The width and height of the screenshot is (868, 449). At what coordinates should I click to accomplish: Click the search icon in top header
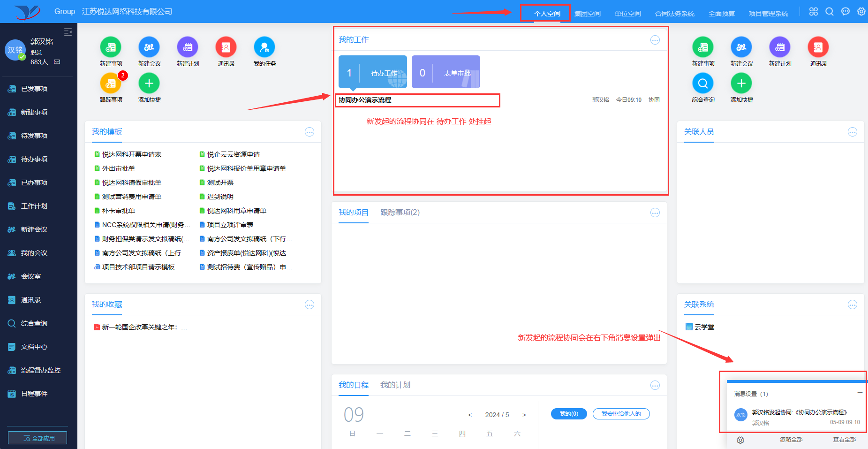click(x=830, y=12)
